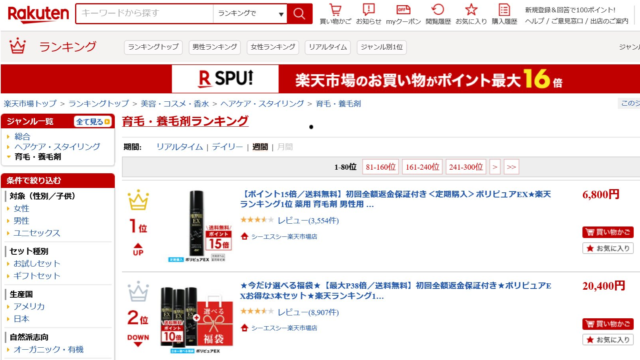Click the red search magnifier button
The width and height of the screenshot is (640, 360).
[x=299, y=13]
